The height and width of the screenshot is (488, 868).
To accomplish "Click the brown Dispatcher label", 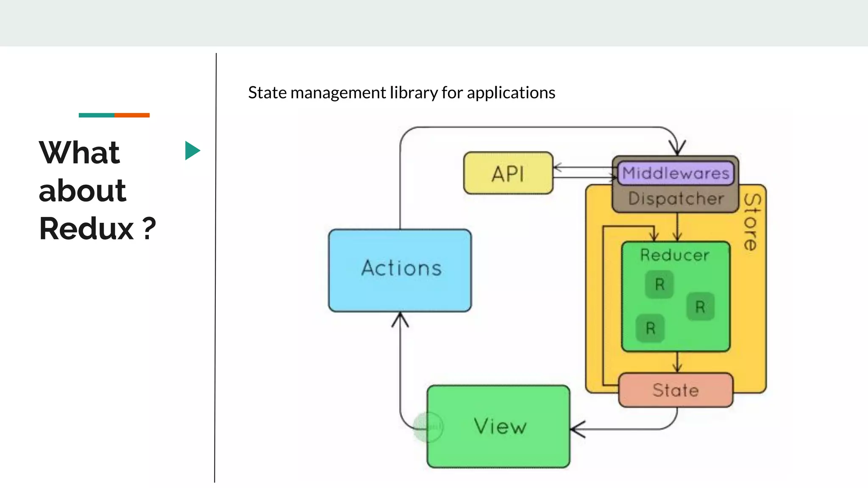I will coord(676,199).
